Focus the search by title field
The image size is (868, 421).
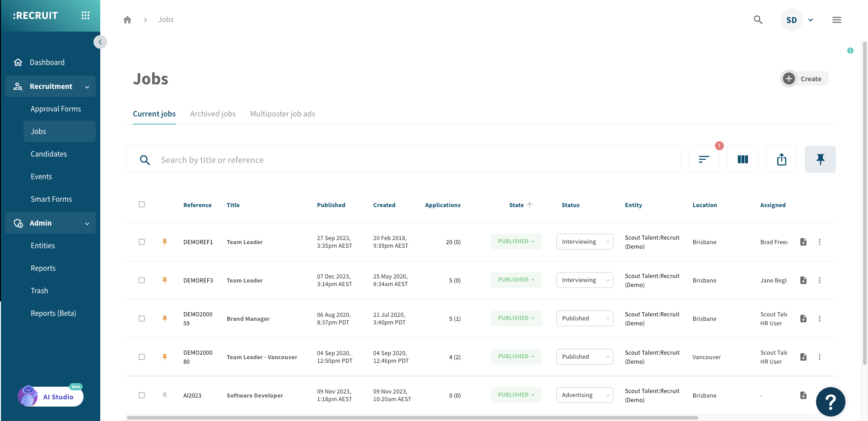coord(406,160)
